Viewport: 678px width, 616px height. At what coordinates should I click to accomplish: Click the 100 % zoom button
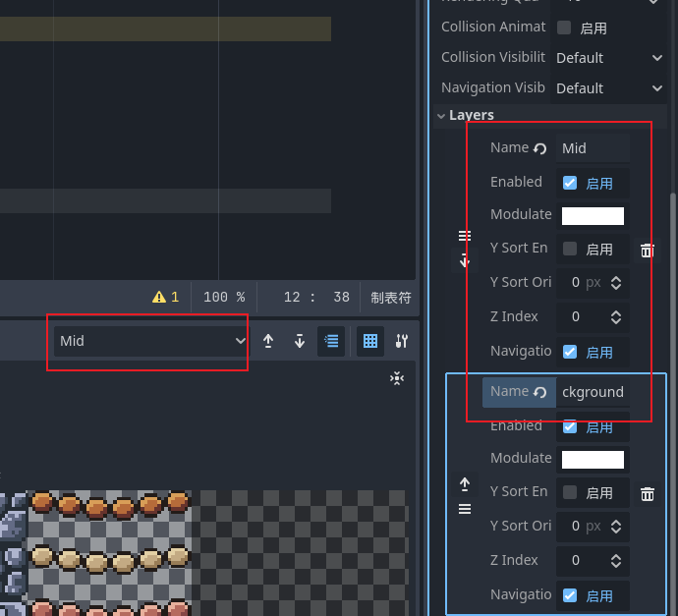[x=223, y=297]
